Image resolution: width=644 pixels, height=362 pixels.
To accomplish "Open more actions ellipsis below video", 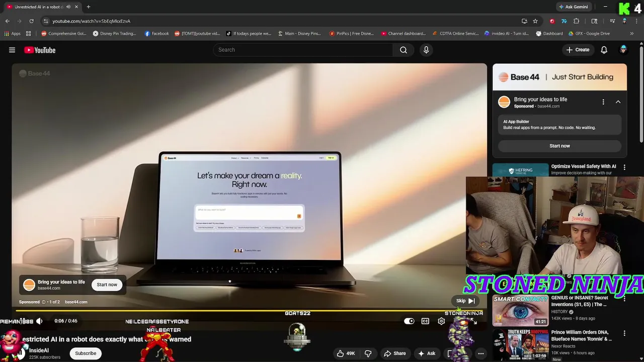I will [481, 353].
